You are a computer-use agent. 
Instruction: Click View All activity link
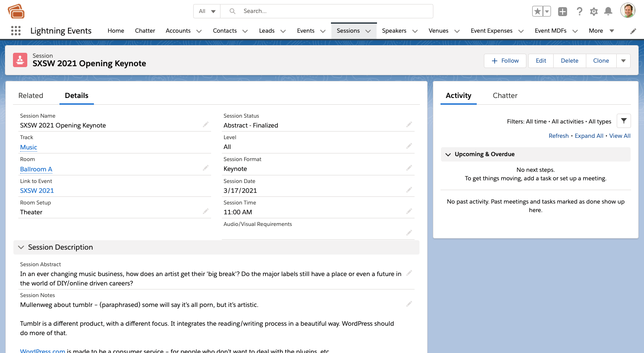coord(620,136)
